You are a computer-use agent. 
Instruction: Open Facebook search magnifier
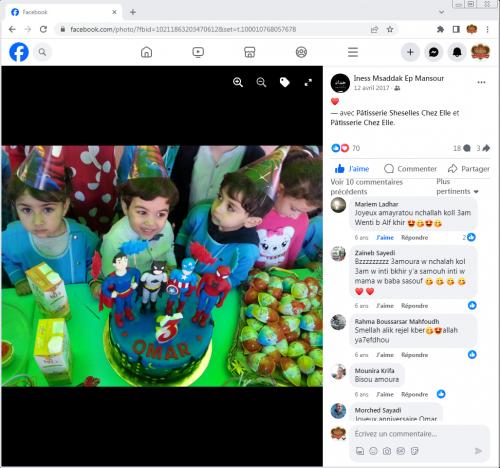pyautogui.click(x=42, y=52)
